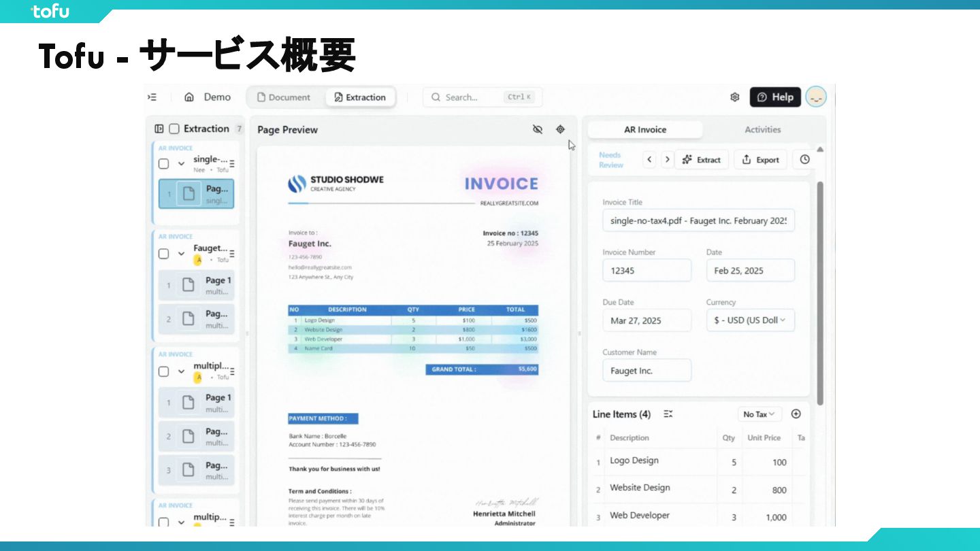The width and height of the screenshot is (980, 551).
Task: Select page 3 under third multipl... invoice
Action: point(196,470)
